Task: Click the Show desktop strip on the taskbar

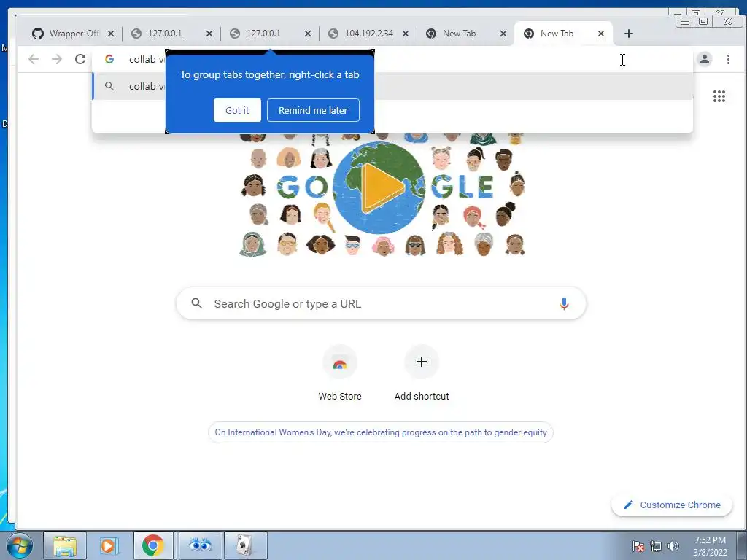Action: (741, 545)
